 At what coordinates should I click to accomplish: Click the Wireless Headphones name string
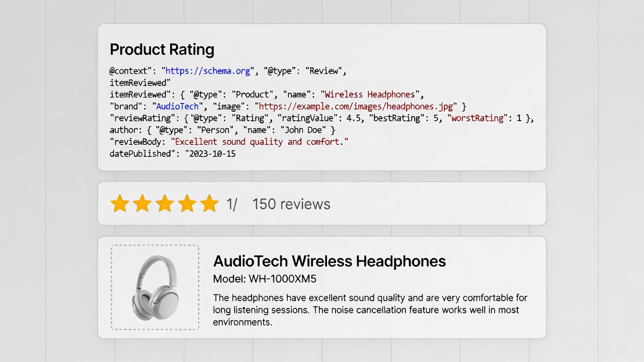(370, 95)
